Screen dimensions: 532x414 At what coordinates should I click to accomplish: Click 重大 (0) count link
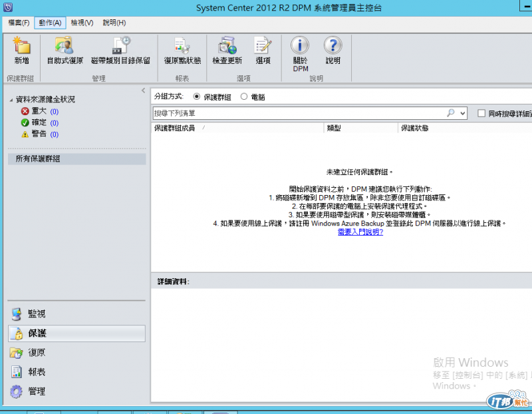click(55, 111)
